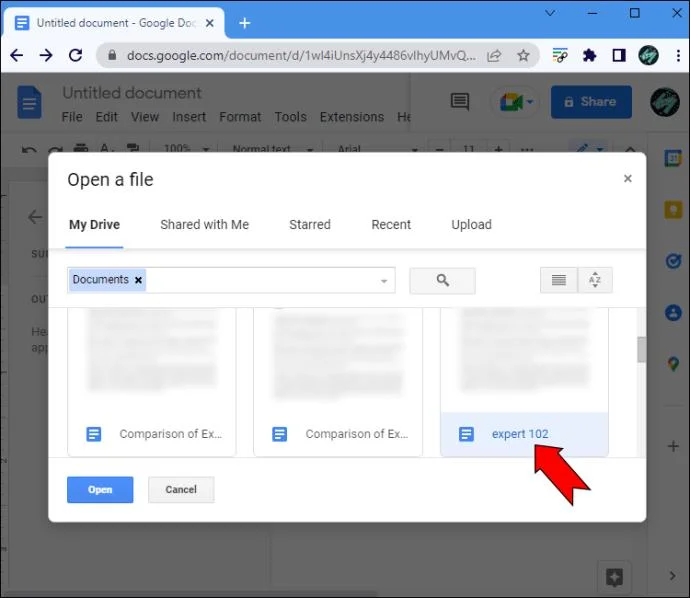Open the View menu
This screenshot has width=690, height=598.
[145, 117]
